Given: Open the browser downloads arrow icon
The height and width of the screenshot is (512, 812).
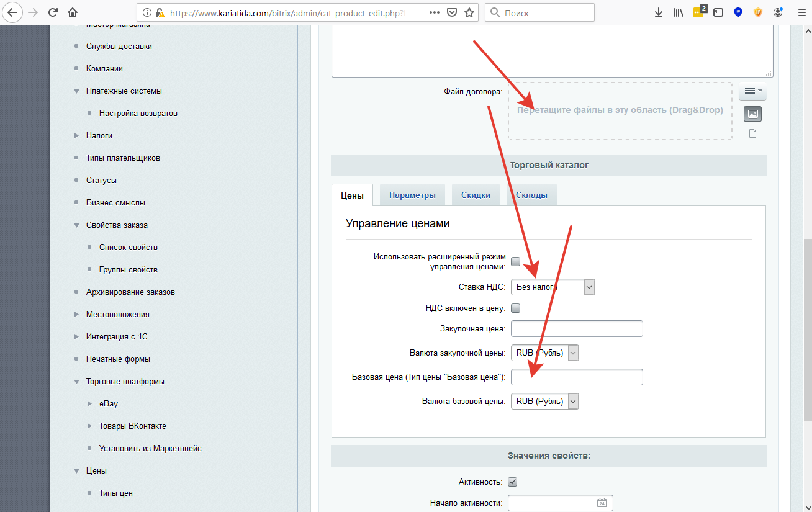Looking at the screenshot, I should [x=659, y=12].
